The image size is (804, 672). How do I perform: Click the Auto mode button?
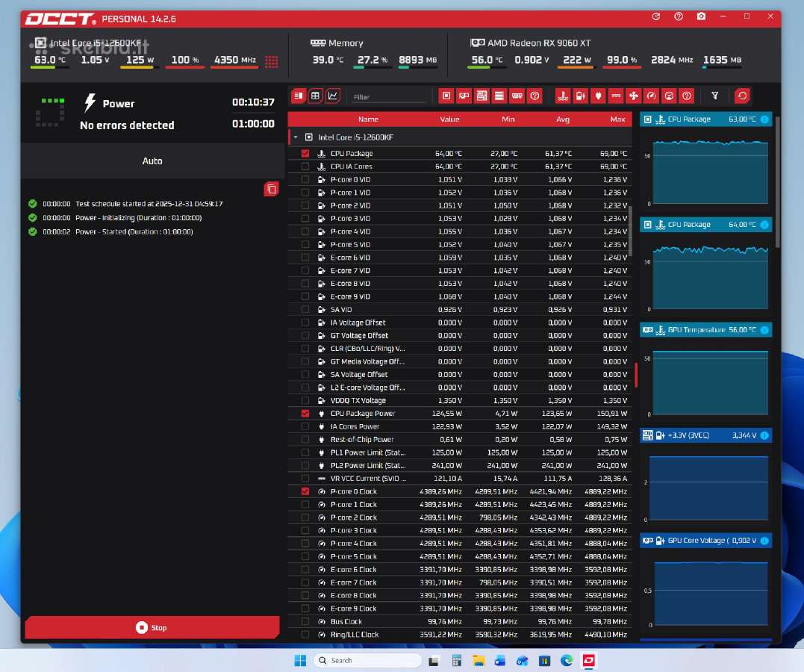tap(152, 161)
